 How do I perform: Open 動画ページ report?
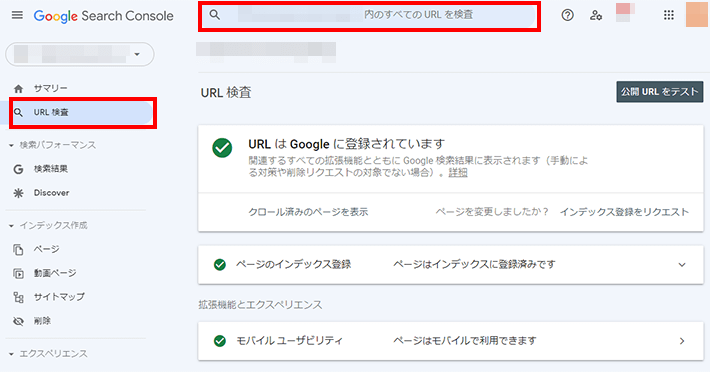(55, 273)
